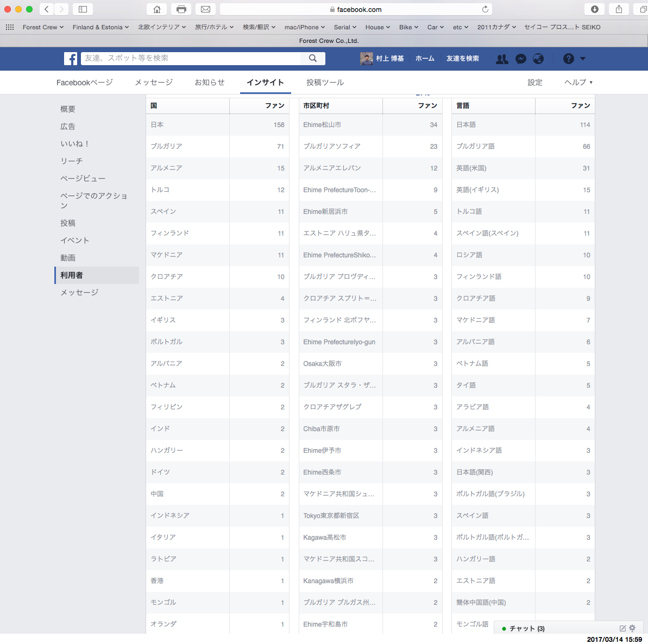Select 利用者 in the insights sidebar
The image size is (648, 644).
click(97, 275)
